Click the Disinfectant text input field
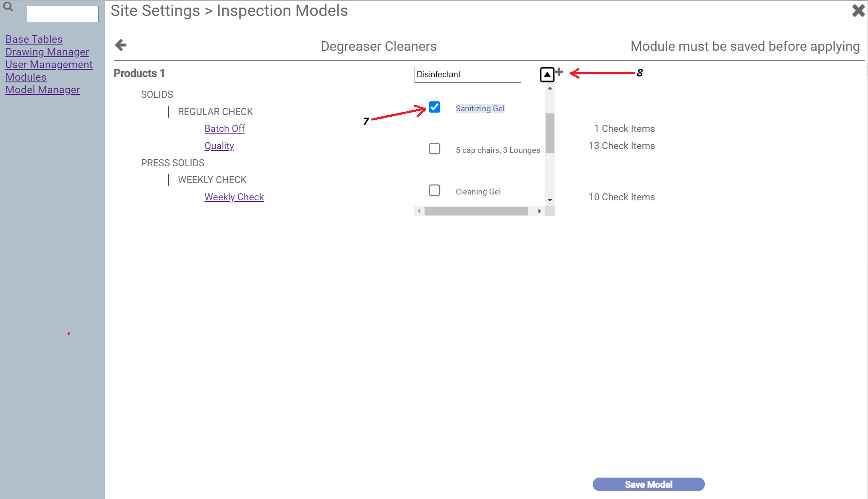Viewport: 868px width, 499px height. pos(467,74)
